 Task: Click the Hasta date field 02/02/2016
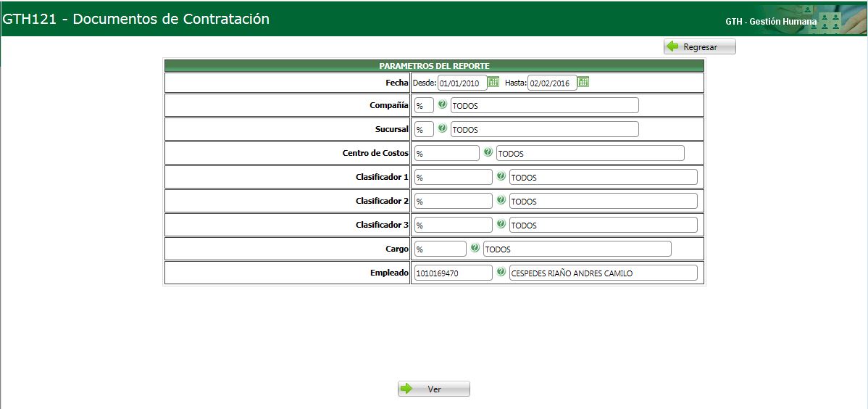(x=553, y=83)
